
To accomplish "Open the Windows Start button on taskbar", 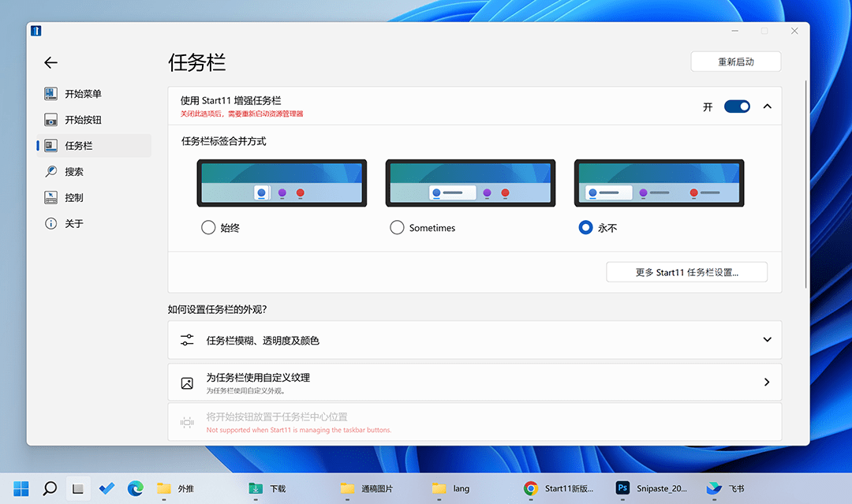I will coord(21,489).
